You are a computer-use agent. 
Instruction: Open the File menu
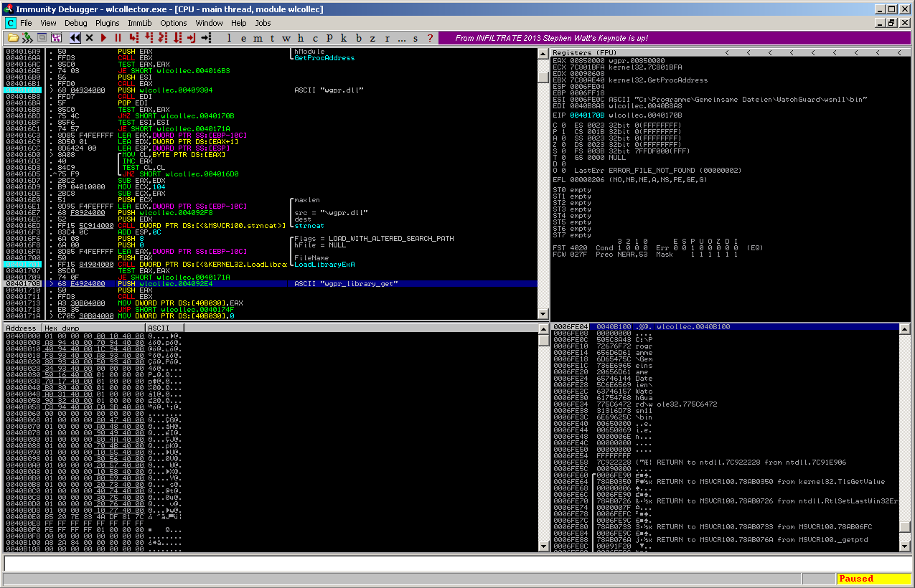[x=26, y=23]
